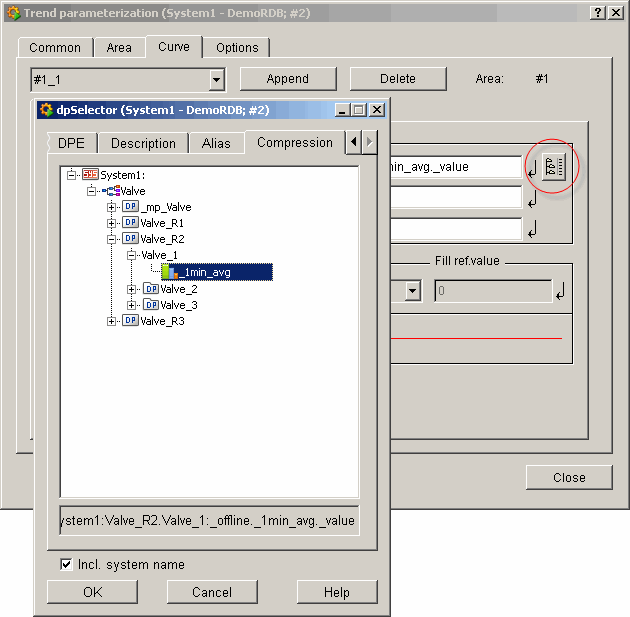Expand the _mp_Valve node

tap(111, 207)
